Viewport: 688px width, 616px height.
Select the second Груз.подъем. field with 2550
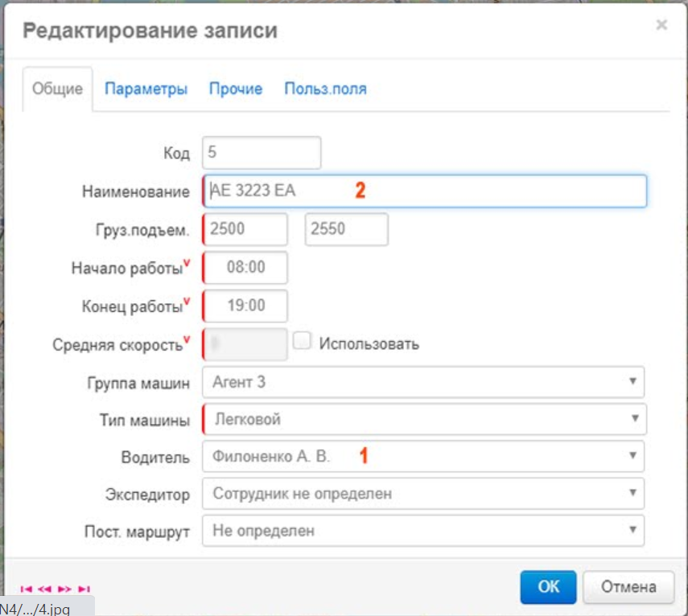pyautogui.click(x=347, y=229)
